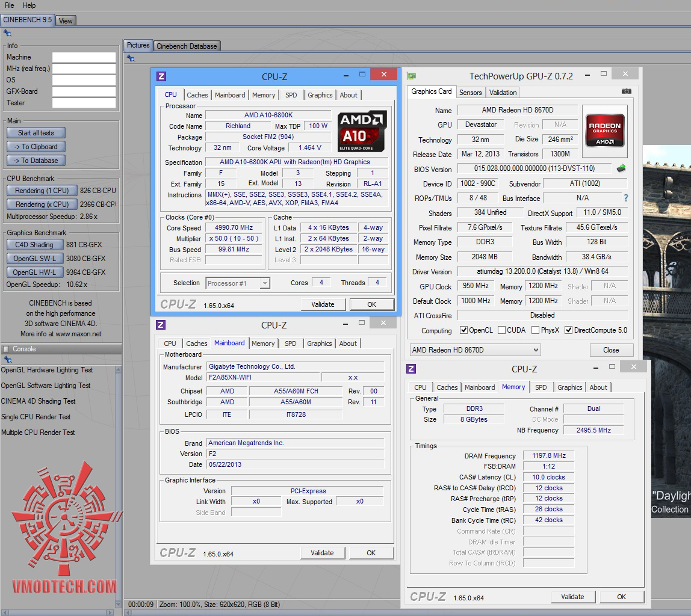Viewport: 691px width, 616px height.
Task: Switch to the View tab
Action: pyautogui.click(x=66, y=20)
